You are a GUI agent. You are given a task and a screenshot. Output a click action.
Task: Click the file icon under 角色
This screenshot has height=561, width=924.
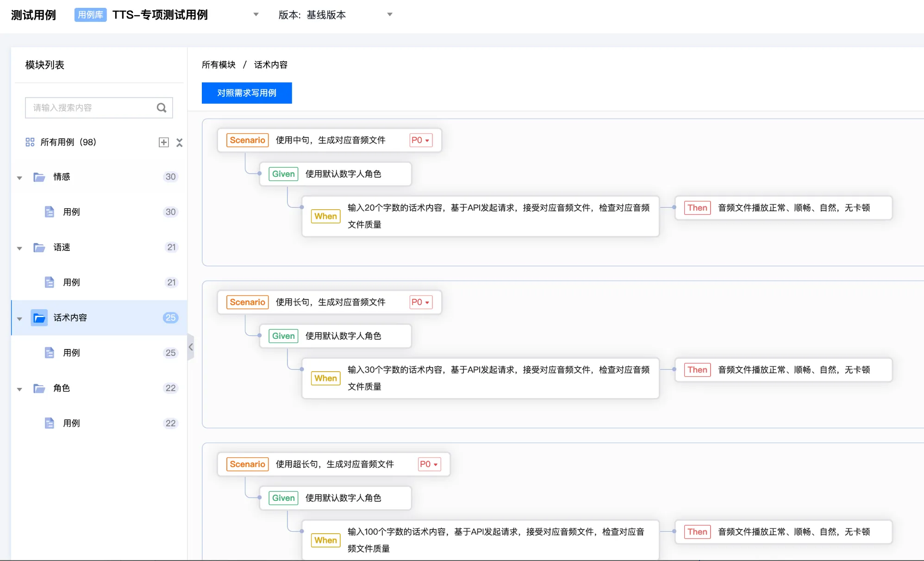point(49,423)
